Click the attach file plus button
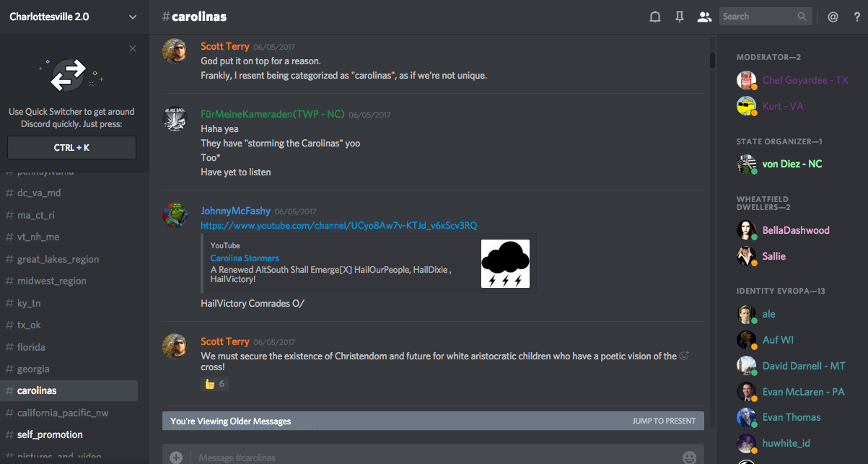Viewport: 868px width, 464px height. [x=176, y=457]
